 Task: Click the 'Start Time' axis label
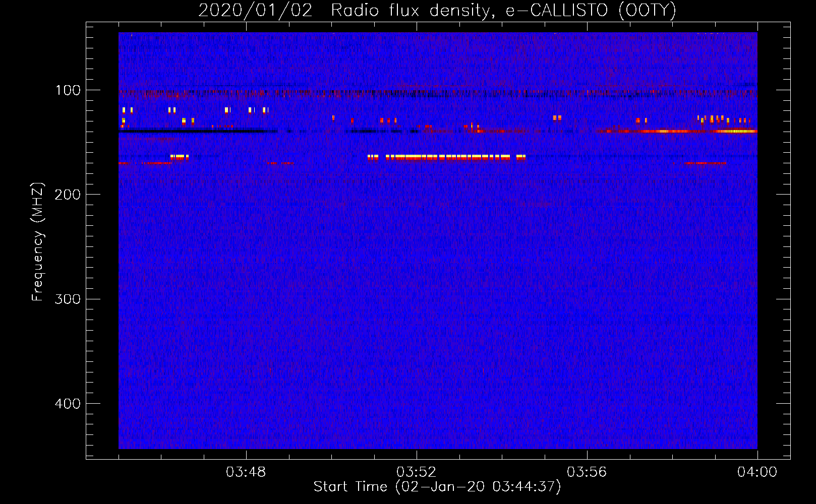[x=437, y=487]
